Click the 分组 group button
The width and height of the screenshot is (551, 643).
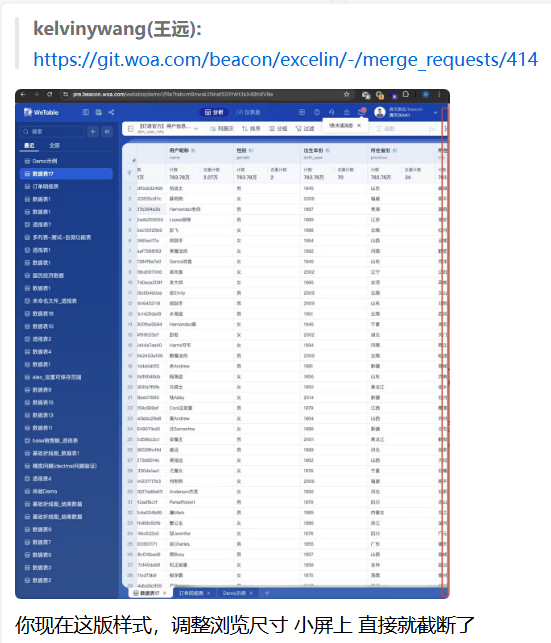(278, 129)
